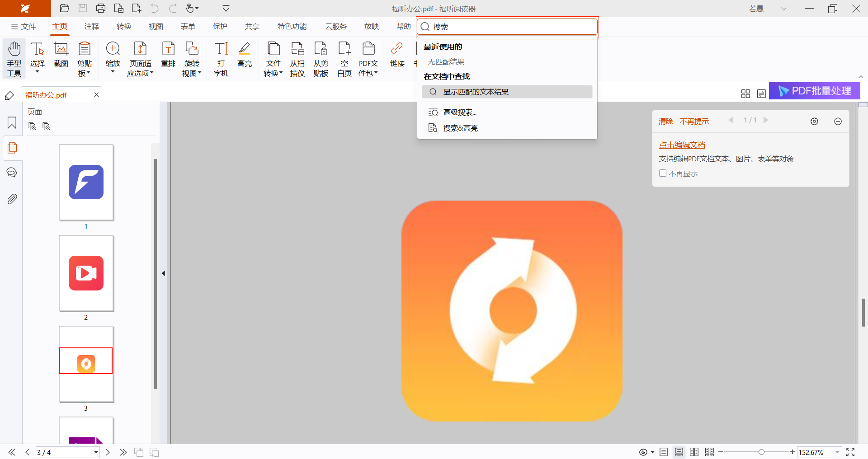Switch to the 注释 ribbon tab
This screenshot has height=459, width=868.
(92, 27)
